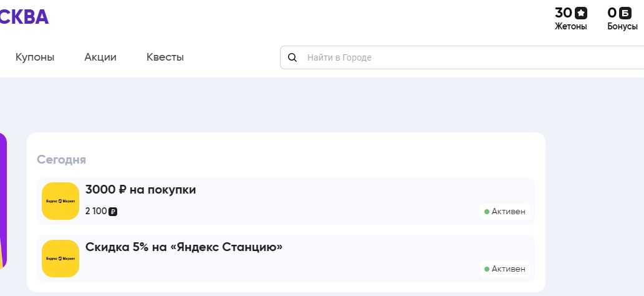Open the 3000 ₽ на покупки coupon
This screenshot has width=644, height=296.
(286, 201)
